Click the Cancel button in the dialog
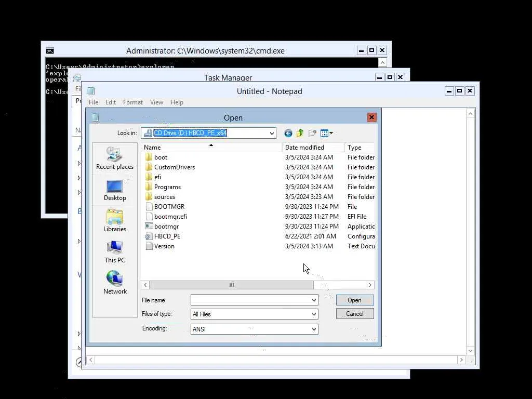532x399 pixels. click(354, 314)
